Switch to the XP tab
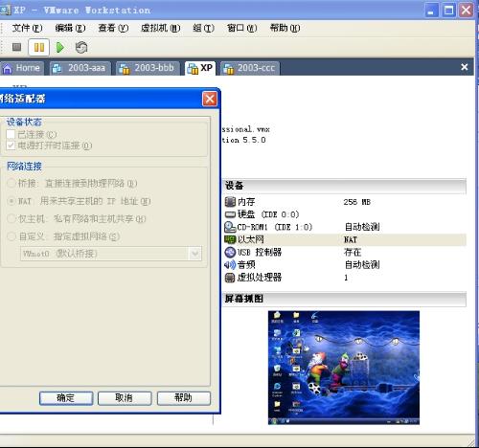Screen dimensions: 479x448 200,68
